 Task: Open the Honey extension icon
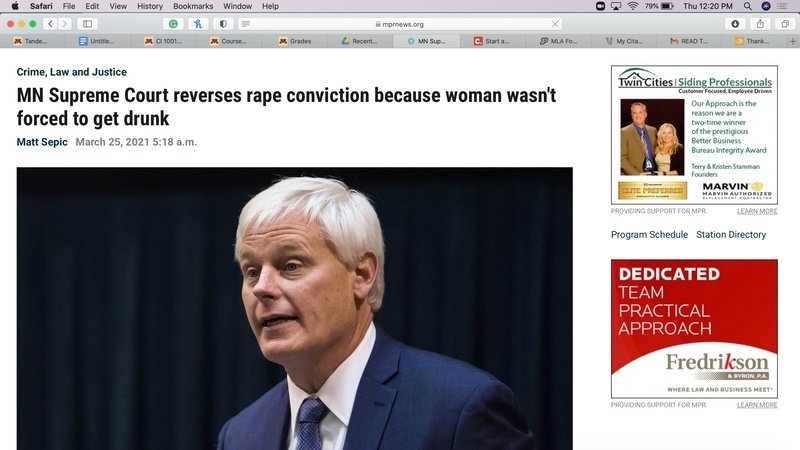pyautogui.click(x=198, y=24)
